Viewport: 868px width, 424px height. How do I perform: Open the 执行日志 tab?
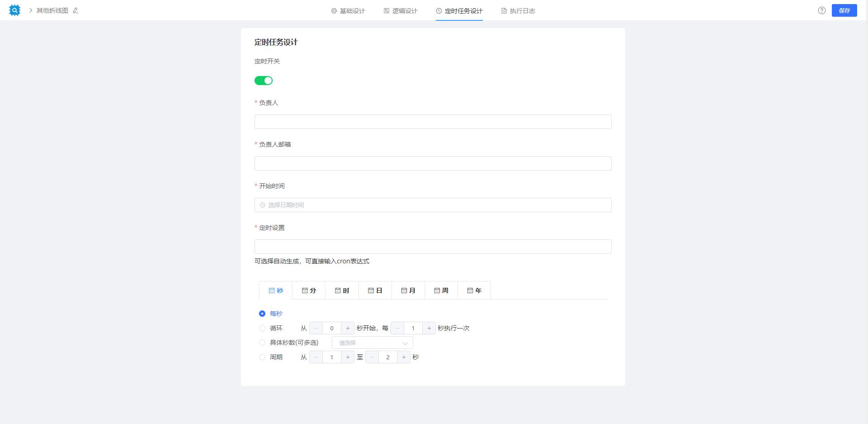[518, 11]
